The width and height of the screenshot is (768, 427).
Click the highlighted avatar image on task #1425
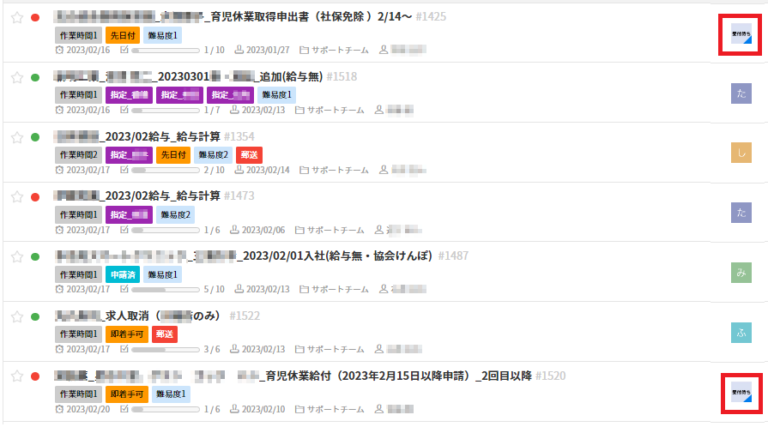(x=741, y=34)
